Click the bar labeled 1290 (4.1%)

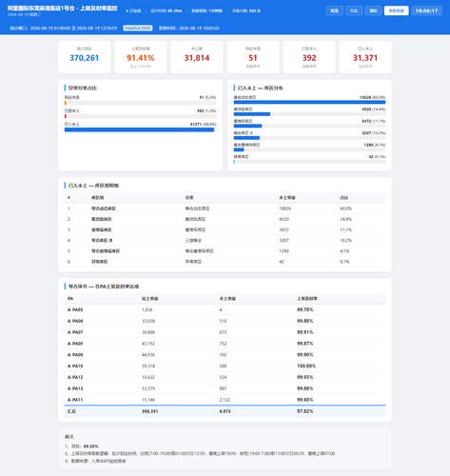point(239,149)
